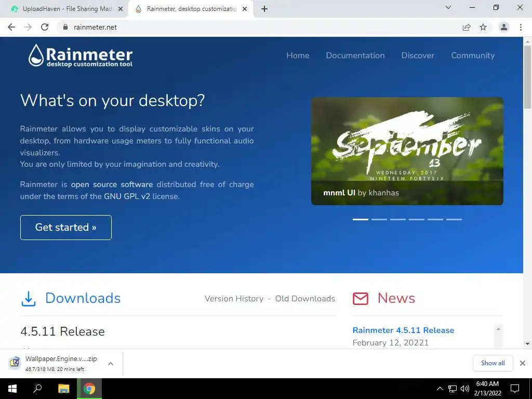
Task: Open Windows taskbar search
Action: (x=37, y=389)
